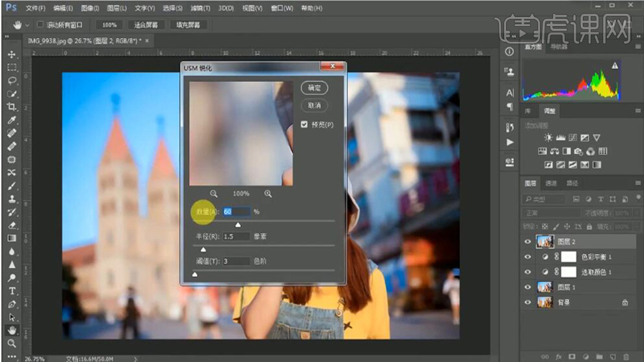644x362 pixels.
Task: Open the Hand tool preset dropdown arrow
Action: tap(26, 25)
